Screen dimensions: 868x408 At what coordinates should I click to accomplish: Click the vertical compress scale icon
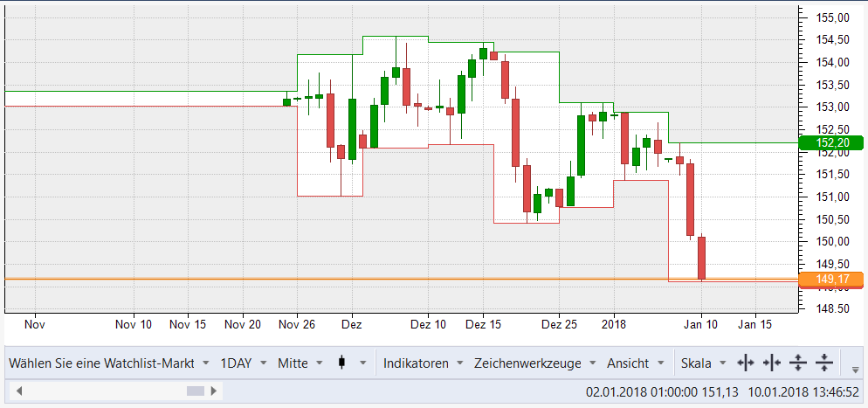pos(823,363)
